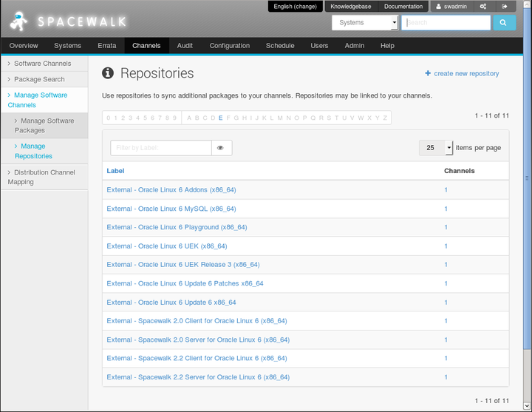Viewport: 532px width, 412px height.
Task: Open the swadmin user account
Action: [452, 7]
